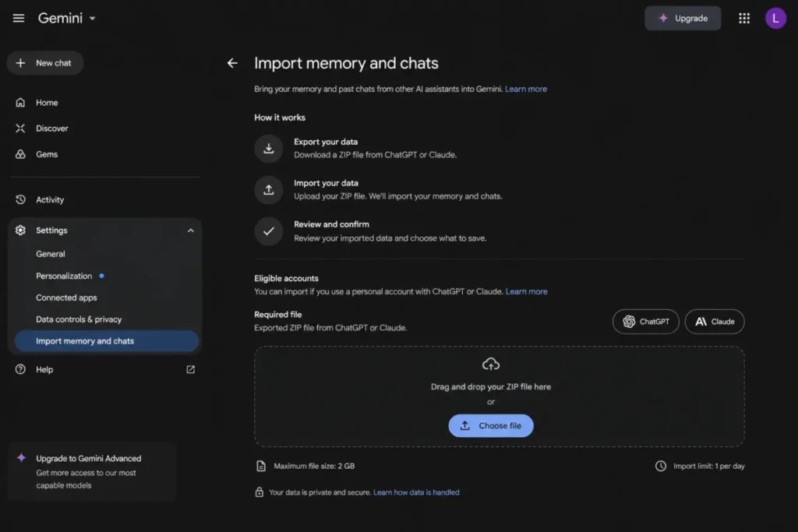Click the "Maximum file size: 2 GB" text
Viewport: 798px width, 532px height.
(x=314, y=466)
